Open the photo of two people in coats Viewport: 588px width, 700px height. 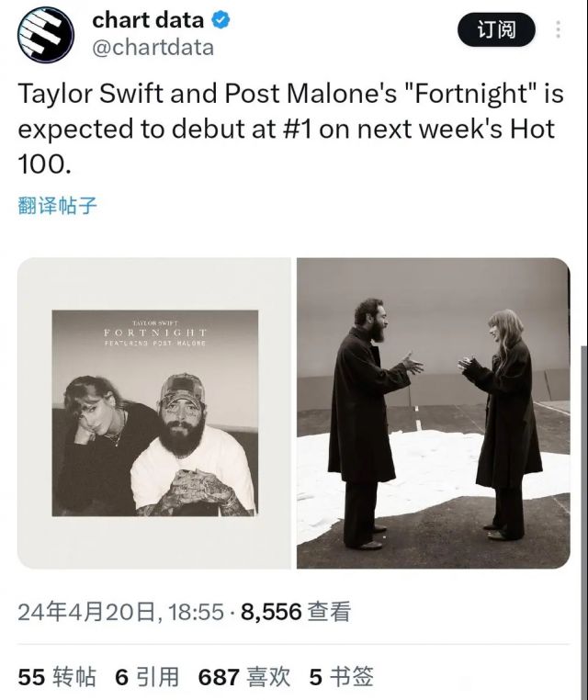pyautogui.click(x=433, y=412)
